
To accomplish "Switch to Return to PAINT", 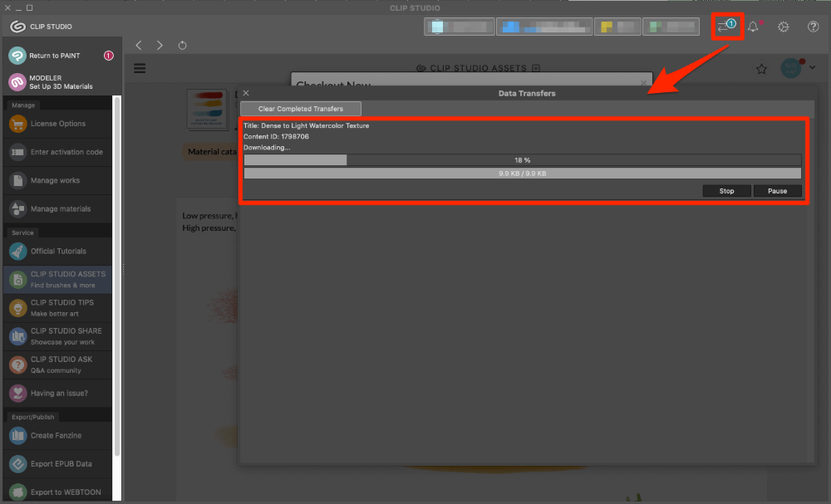I will click(x=57, y=56).
